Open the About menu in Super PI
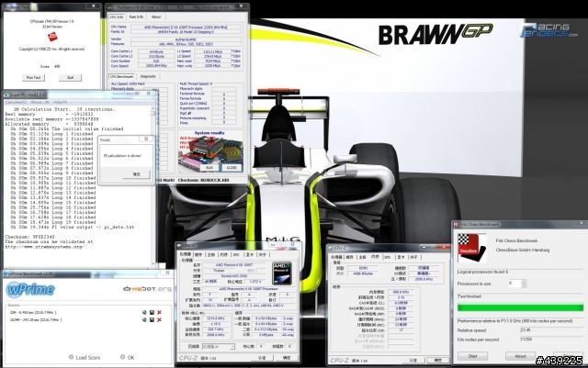The height and width of the screenshot is (368, 588). [x=40, y=102]
